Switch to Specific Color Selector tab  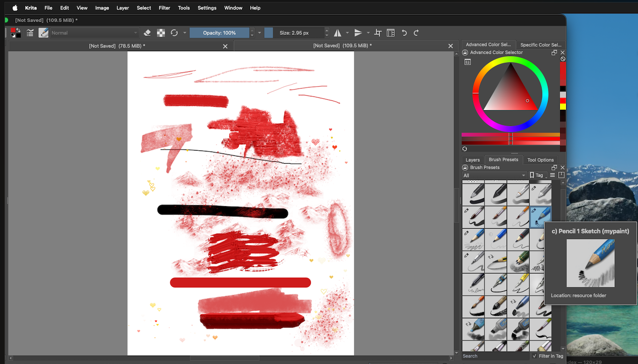click(x=541, y=45)
